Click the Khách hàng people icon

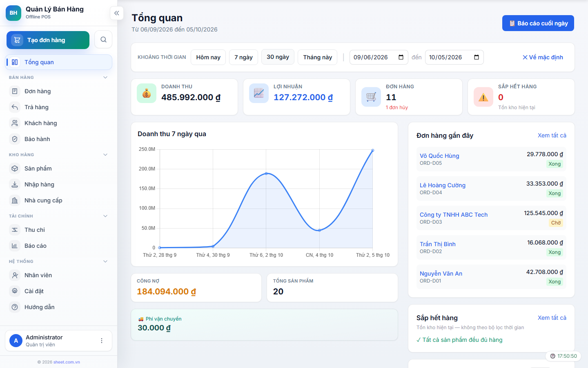(x=15, y=123)
